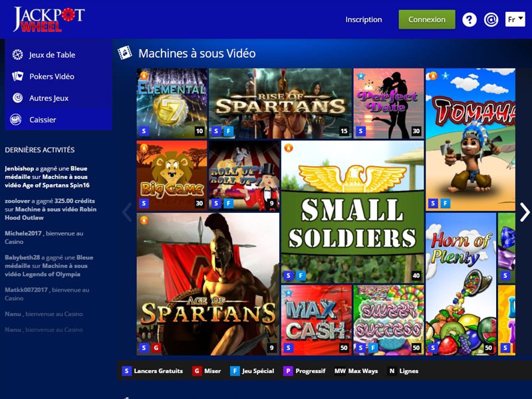Click the zoolover 325.00 crédits entry
This screenshot has width=532, height=399.
pyautogui.click(x=51, y=209)
